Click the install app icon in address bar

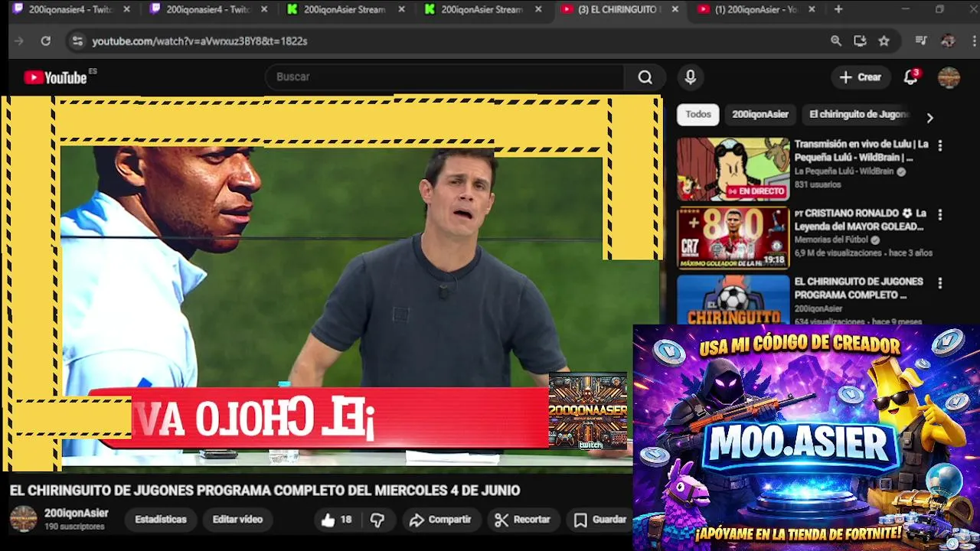(860, 41)
